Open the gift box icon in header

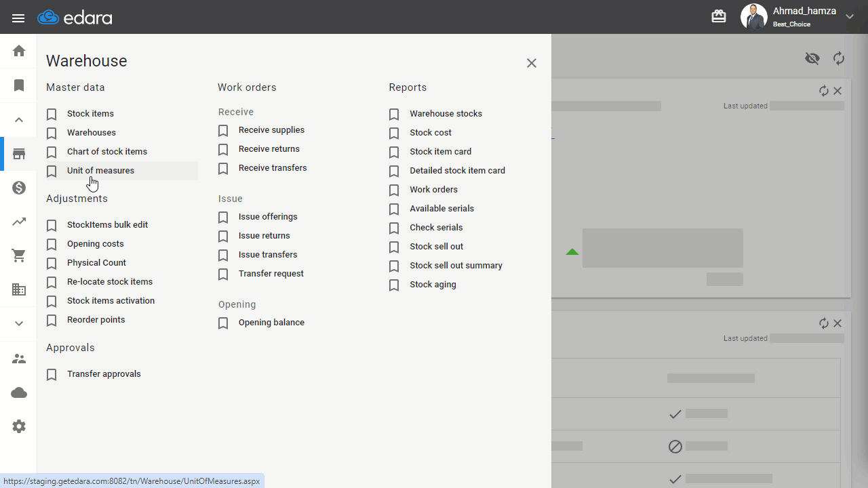click(x=719, y=16)
